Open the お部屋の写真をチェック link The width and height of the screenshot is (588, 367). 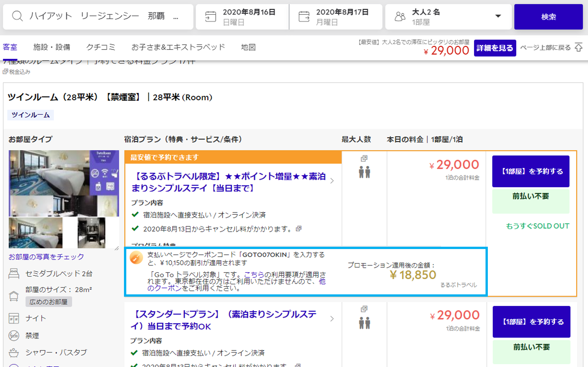tap(46, 257)
